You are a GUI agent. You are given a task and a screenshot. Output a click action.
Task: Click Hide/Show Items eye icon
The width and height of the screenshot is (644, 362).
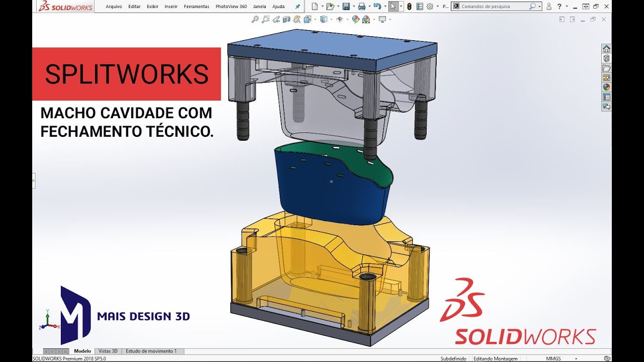(340, 19)
